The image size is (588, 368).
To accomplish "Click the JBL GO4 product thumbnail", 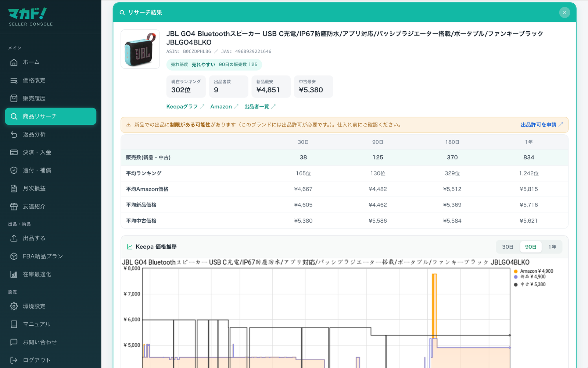I will pos(140,49).
